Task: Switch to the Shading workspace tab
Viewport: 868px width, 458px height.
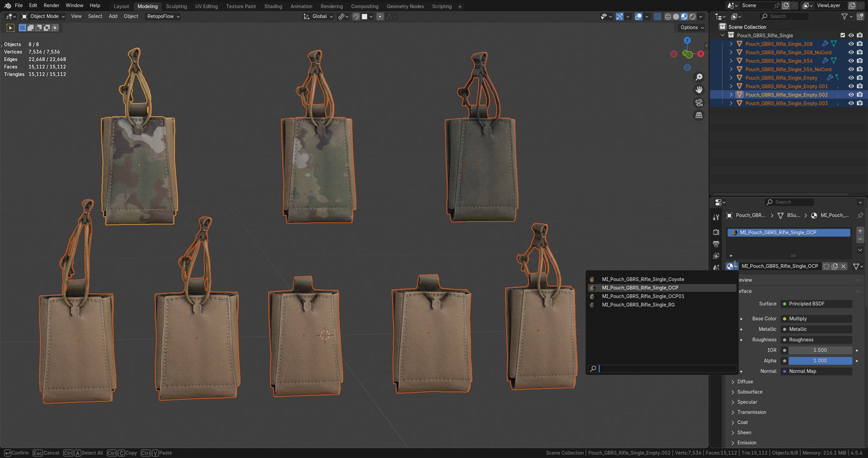Action: [273, 6]
